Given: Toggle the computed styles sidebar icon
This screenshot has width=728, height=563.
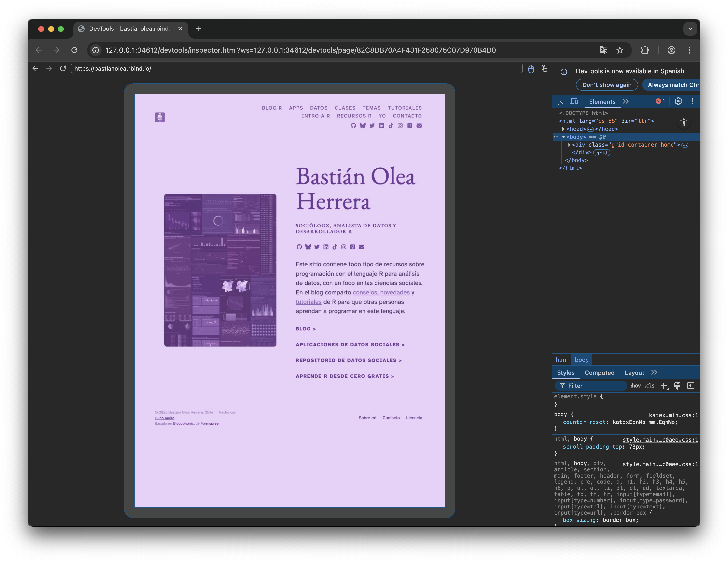Looking at the screenshot, I should click(691, 386).
